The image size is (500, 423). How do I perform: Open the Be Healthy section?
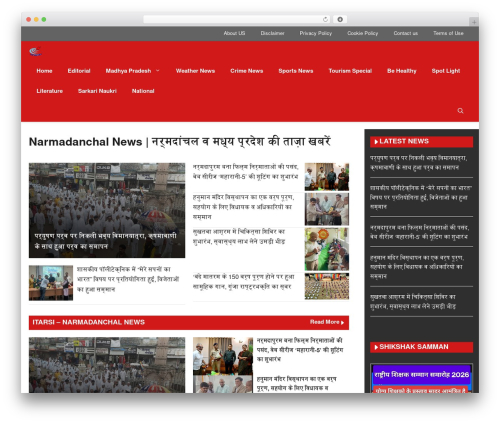(402, 71)
